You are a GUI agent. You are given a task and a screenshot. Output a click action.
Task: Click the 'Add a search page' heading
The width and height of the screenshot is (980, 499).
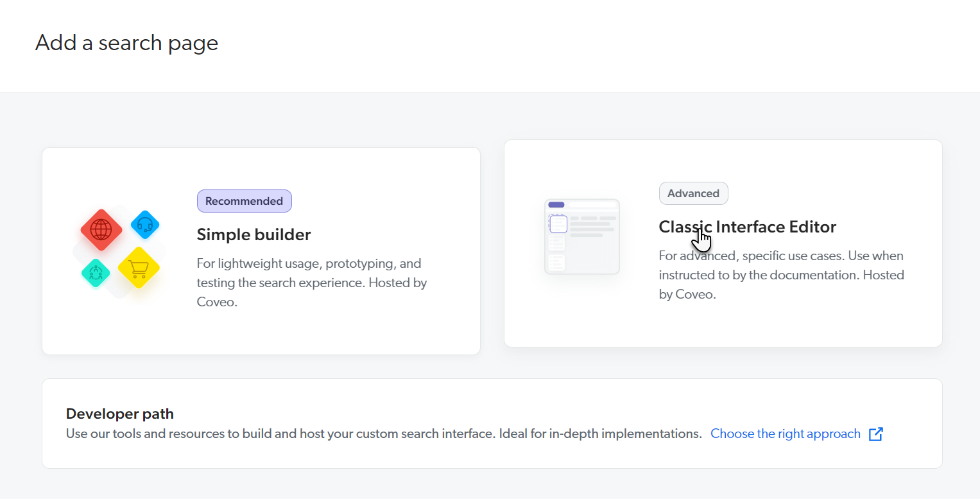(x=127, y=42)
